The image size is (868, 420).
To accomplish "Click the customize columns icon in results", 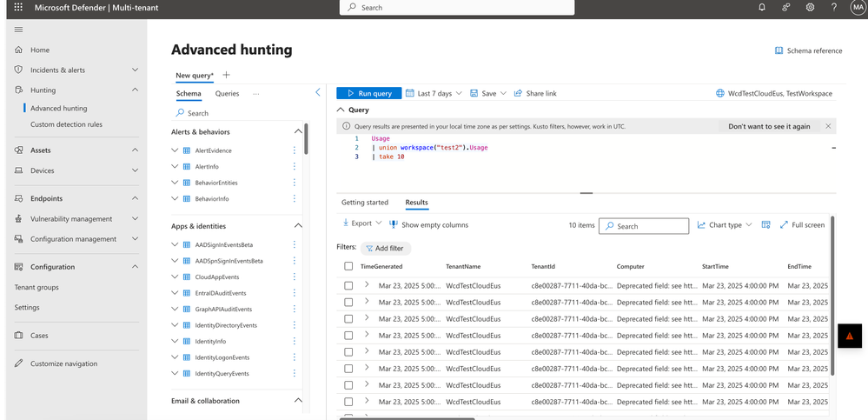I will coord(766,224).
